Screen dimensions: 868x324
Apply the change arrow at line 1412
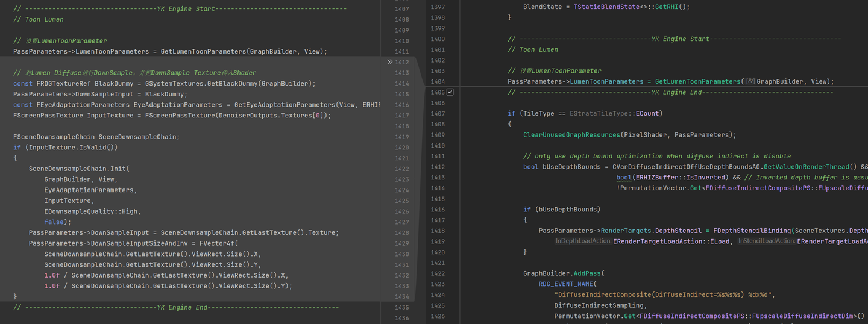(389, 62)
